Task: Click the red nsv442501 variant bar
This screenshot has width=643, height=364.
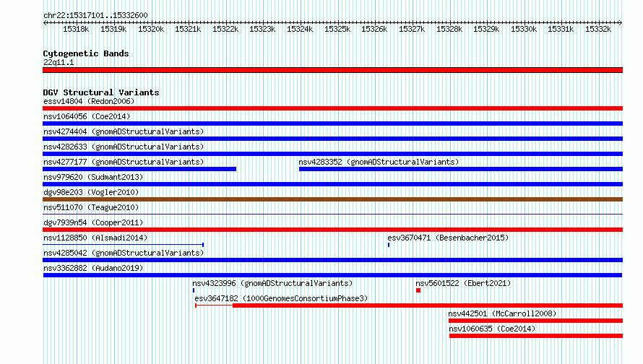Action: (535, 321)
